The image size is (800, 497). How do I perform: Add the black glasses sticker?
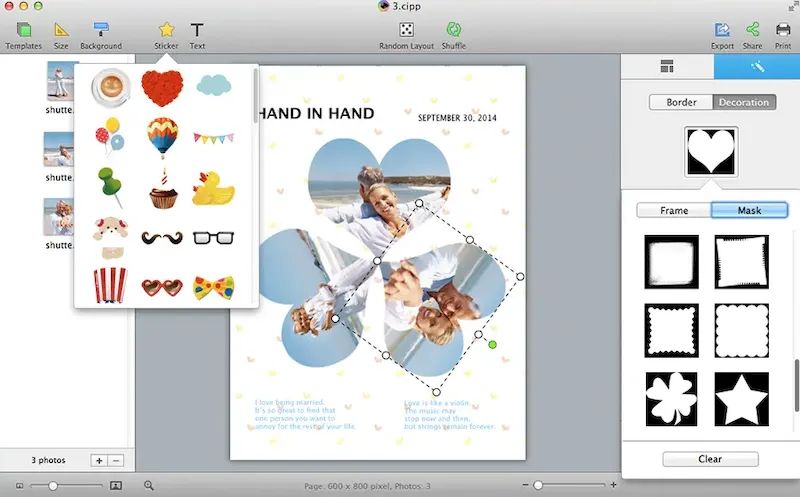pyautogui.click(x=213, y=238)
